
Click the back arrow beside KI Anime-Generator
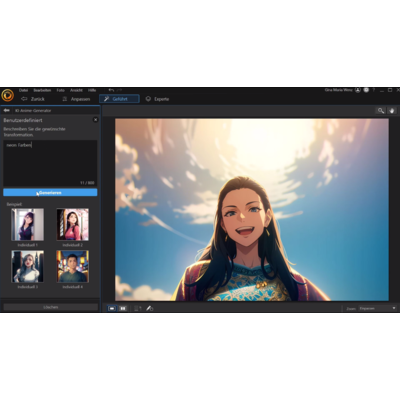tap(6, 110)
